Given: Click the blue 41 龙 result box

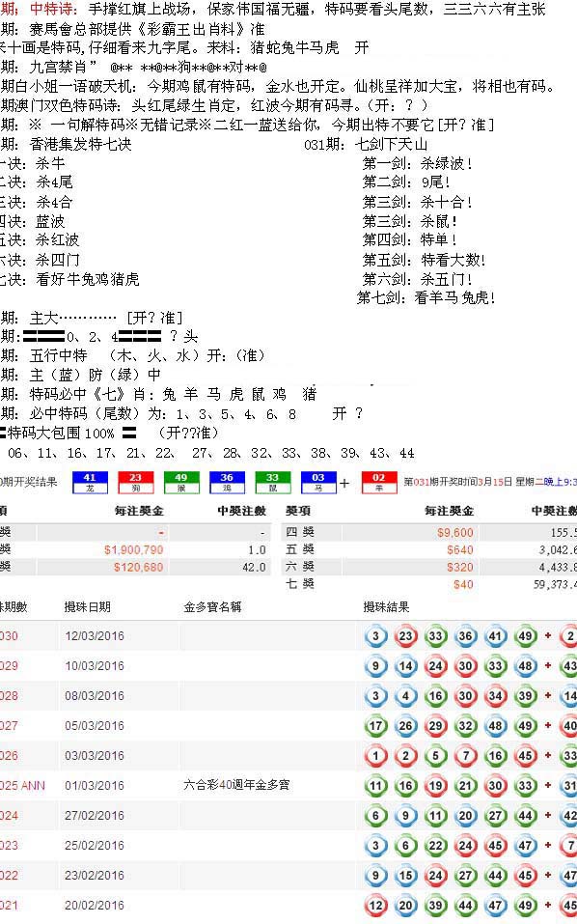Looking at the screenshot, I should (90, 482).
